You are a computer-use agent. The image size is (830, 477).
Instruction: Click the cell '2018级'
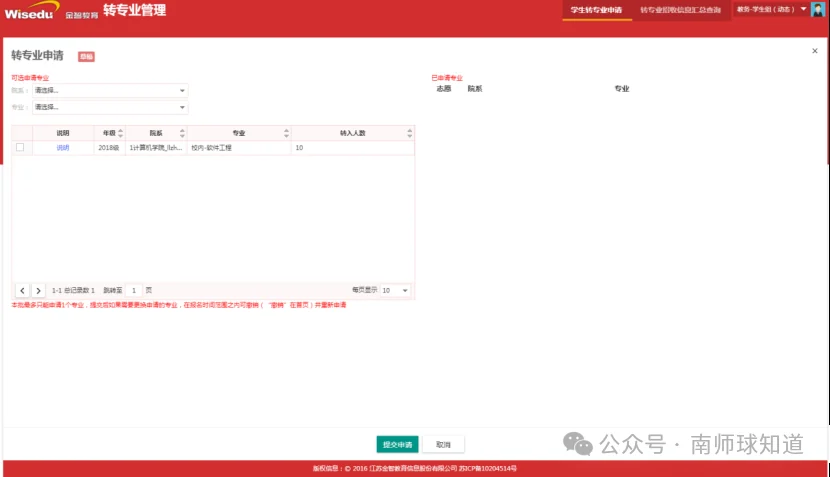tap(109, 148)
